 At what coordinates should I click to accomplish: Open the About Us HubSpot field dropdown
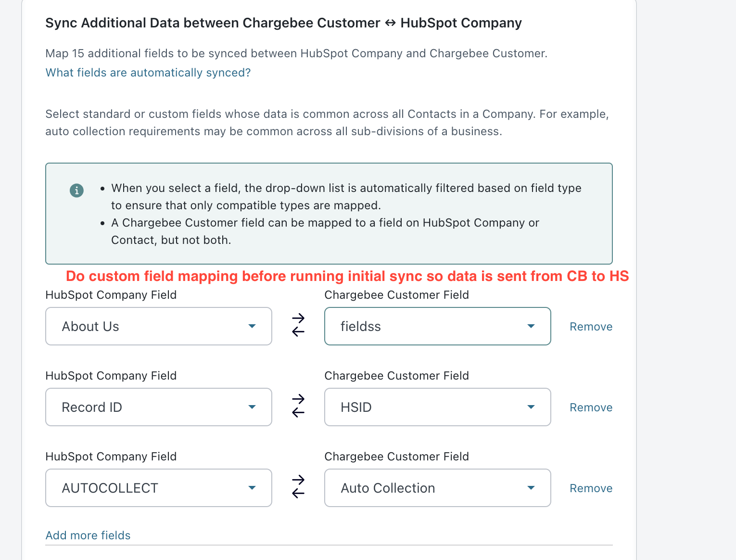click(158, 326)
